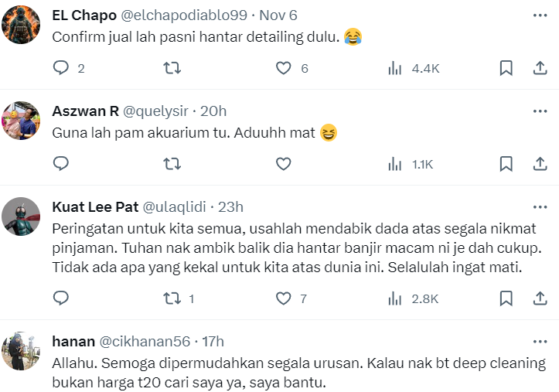Retweet EL Chapo's detailing tweet
559x392 pixels.
tap(173, 68)
